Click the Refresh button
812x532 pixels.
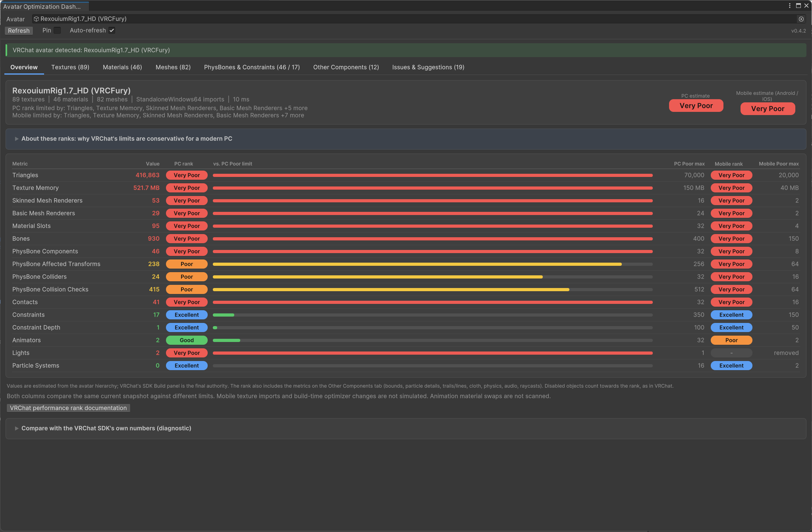(19, 31)
